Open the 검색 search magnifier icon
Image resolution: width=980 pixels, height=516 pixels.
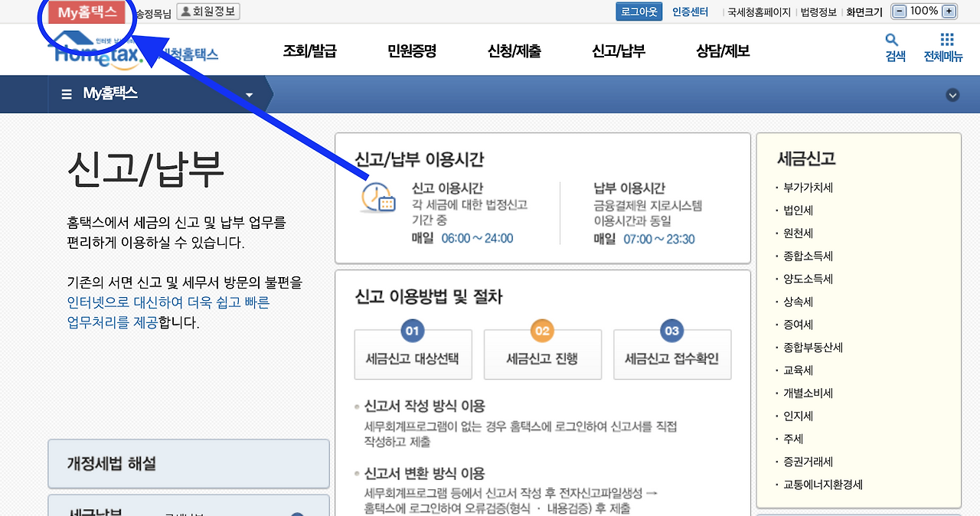(891, 37)
